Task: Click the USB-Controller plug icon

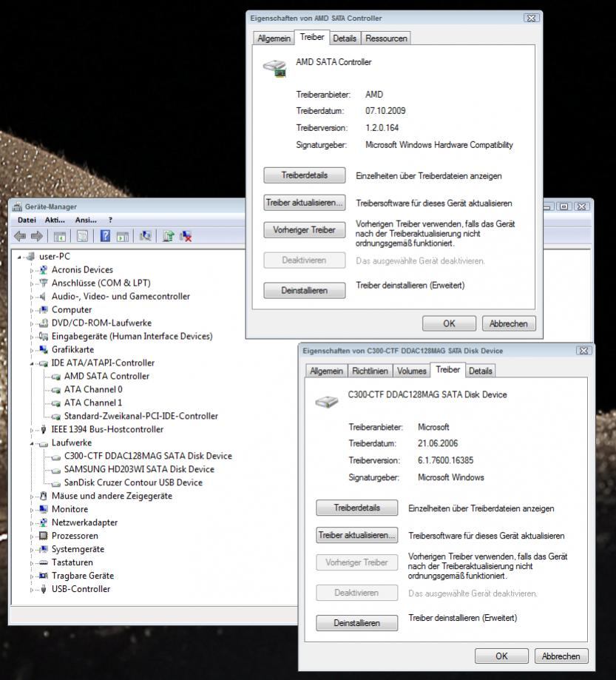Action: 43,589
